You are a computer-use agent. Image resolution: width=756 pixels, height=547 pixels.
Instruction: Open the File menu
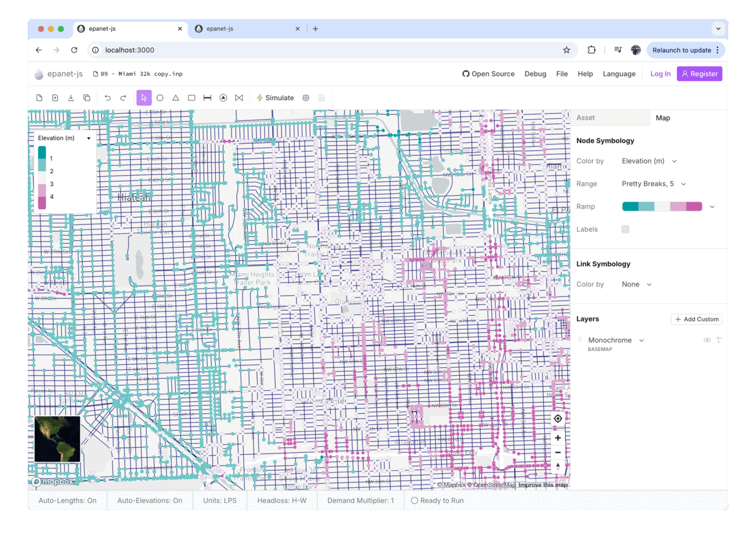562,74
